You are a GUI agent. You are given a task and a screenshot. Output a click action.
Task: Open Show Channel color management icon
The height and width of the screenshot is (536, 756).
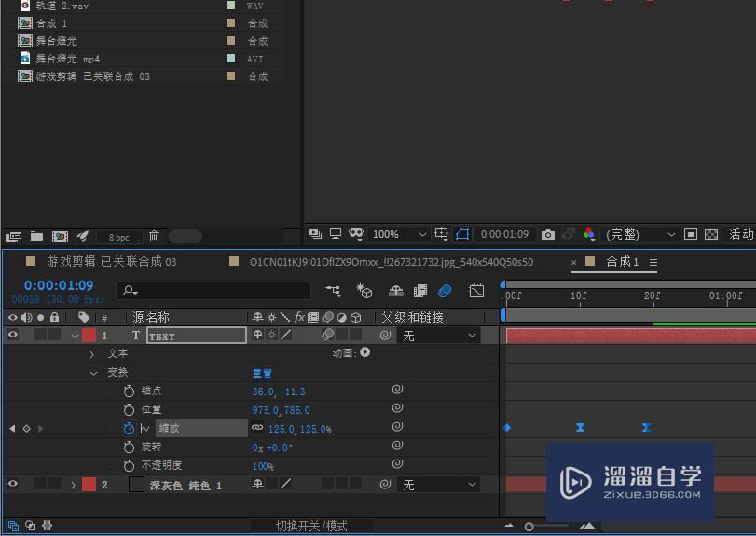[589, 234]
